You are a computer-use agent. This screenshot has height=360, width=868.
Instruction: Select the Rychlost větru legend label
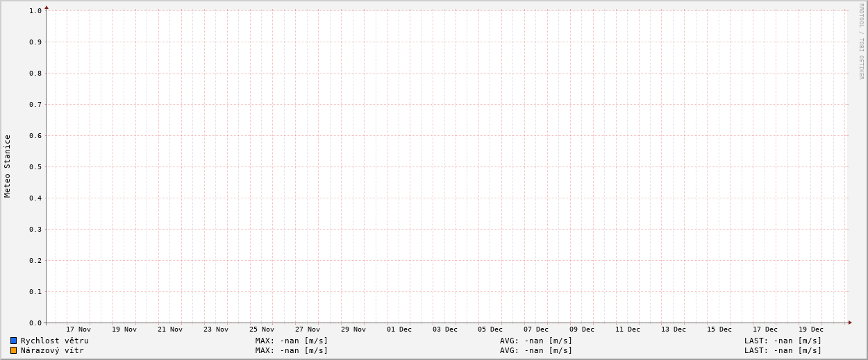point(54,341)
